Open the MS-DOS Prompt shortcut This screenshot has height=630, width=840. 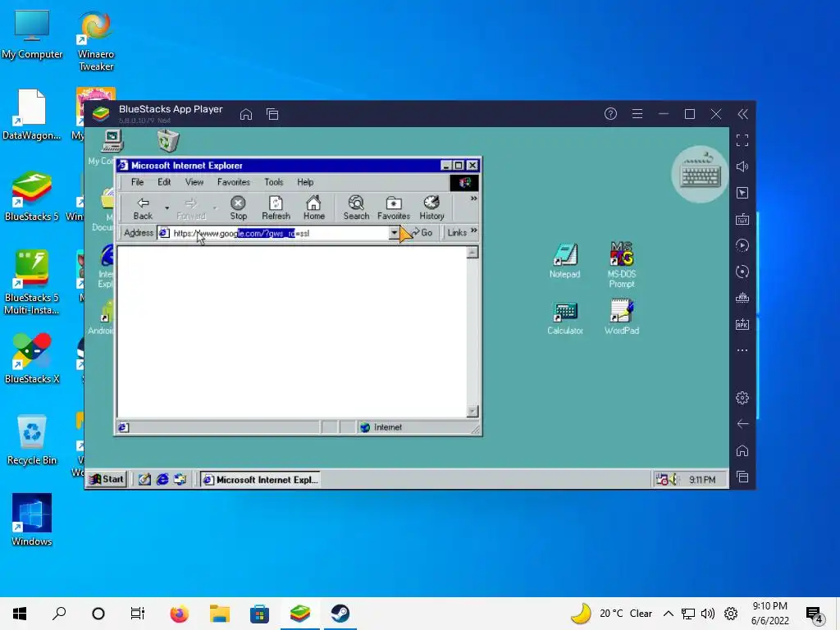[622, 265]
